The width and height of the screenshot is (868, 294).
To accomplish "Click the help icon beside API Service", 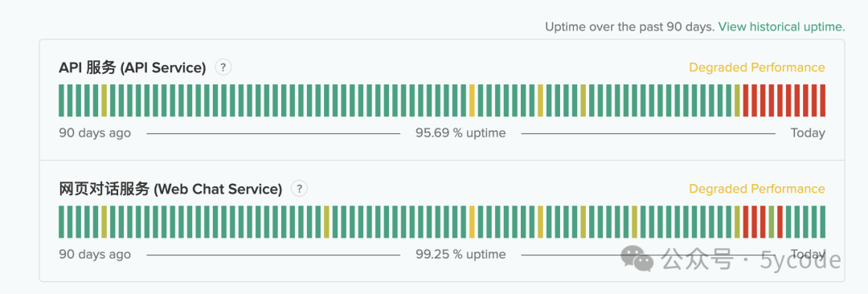I will pyautogui.click(x=223, y=67).
